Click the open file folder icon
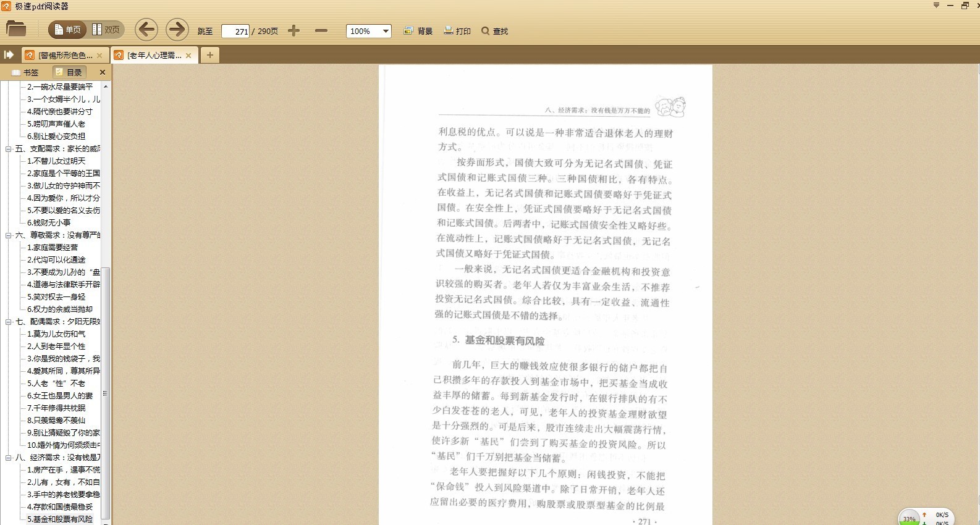 tap(16, 29)
